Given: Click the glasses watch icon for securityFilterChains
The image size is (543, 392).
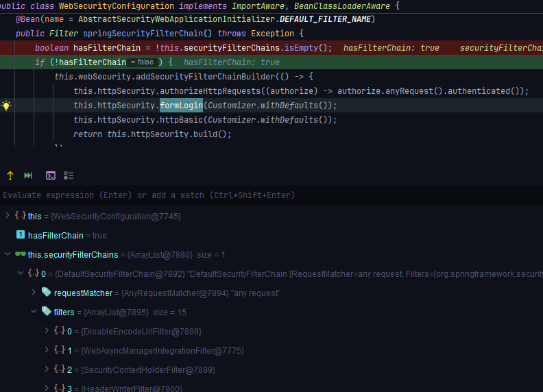Looking at the screenshot, I should coord(20,254).
